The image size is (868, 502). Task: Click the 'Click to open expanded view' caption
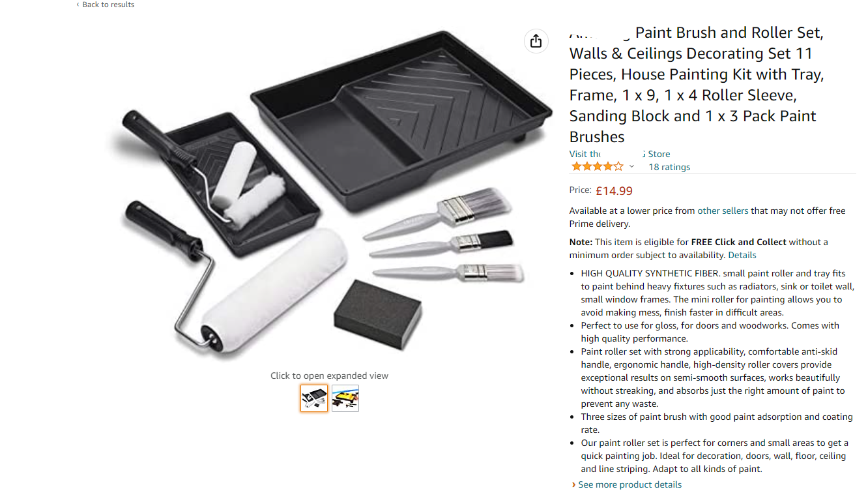point(329,376)
